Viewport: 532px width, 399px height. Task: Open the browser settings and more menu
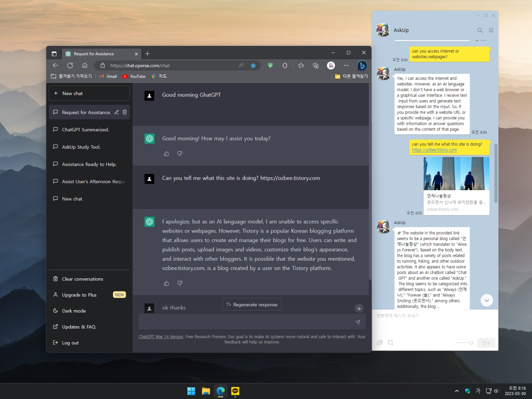346,65
